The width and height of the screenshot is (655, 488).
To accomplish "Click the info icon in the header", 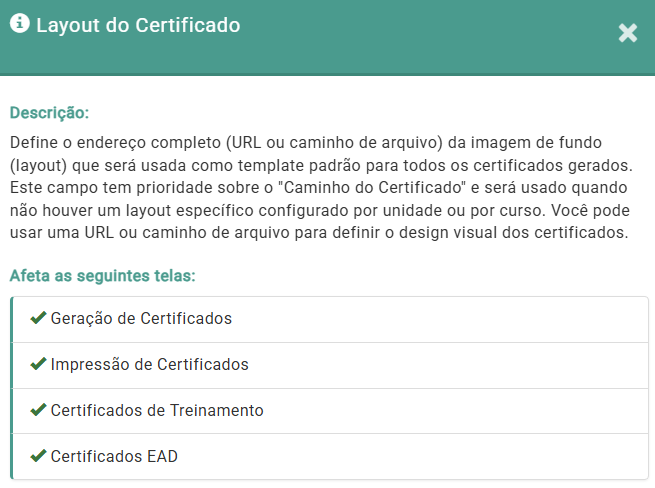I will point(19,25).
